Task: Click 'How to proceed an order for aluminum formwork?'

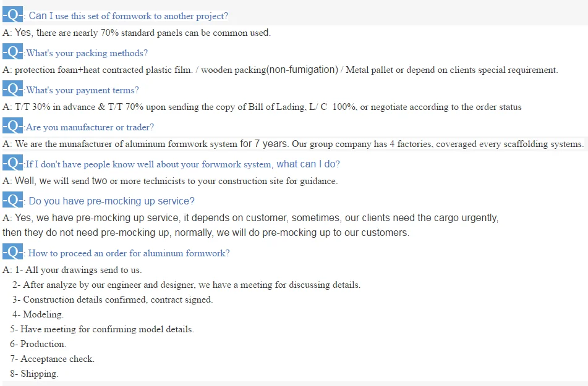Action: click(x=129, y=253)
